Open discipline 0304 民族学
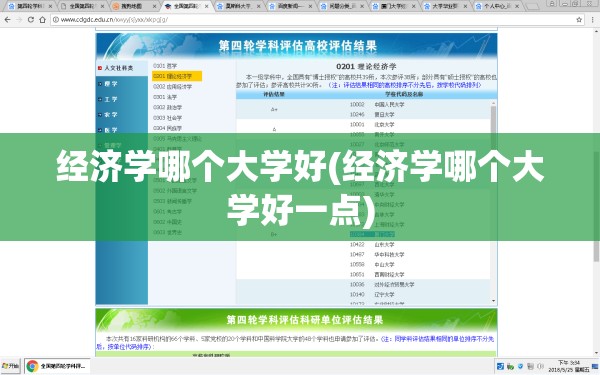 pyautogui.click(x=168, y=128)
